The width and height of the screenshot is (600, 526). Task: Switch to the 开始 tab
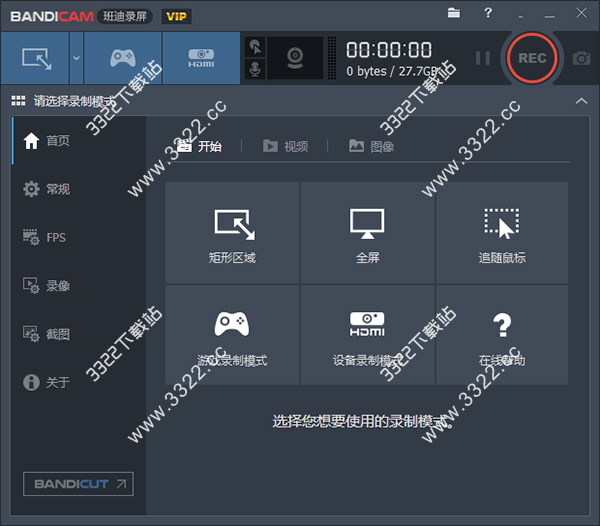(x=201, y=146)
